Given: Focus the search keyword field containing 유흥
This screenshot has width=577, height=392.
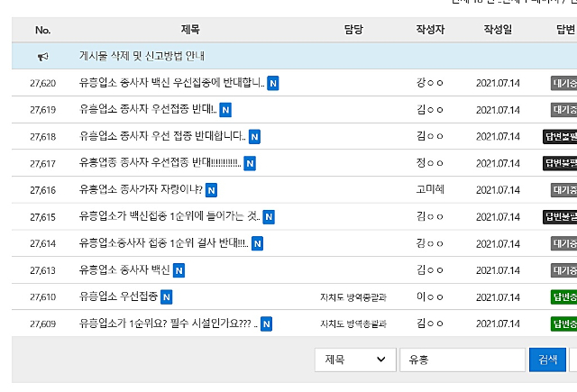Looking at the screenshot, I should [463, 360].
